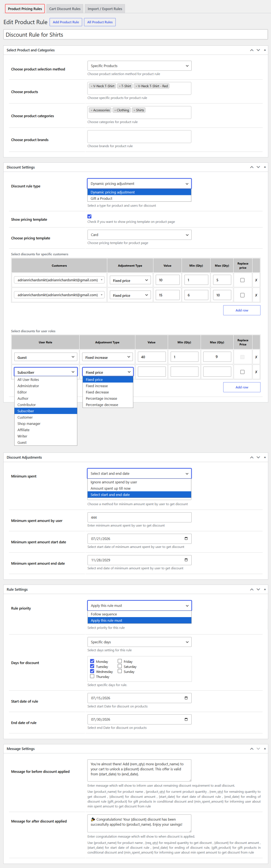
Task: Pick Shop manager from role list
Action: [46, 423]
